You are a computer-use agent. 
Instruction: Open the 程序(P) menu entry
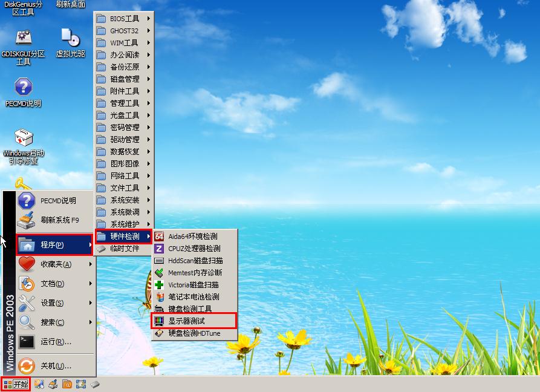click(x=54, y=244)
